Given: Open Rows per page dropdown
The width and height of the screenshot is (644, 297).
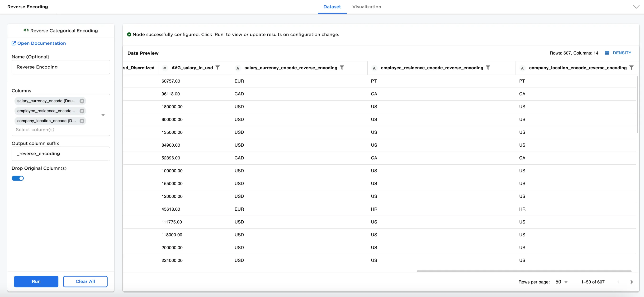Looking at the screenshot, I should click(562, 282).
